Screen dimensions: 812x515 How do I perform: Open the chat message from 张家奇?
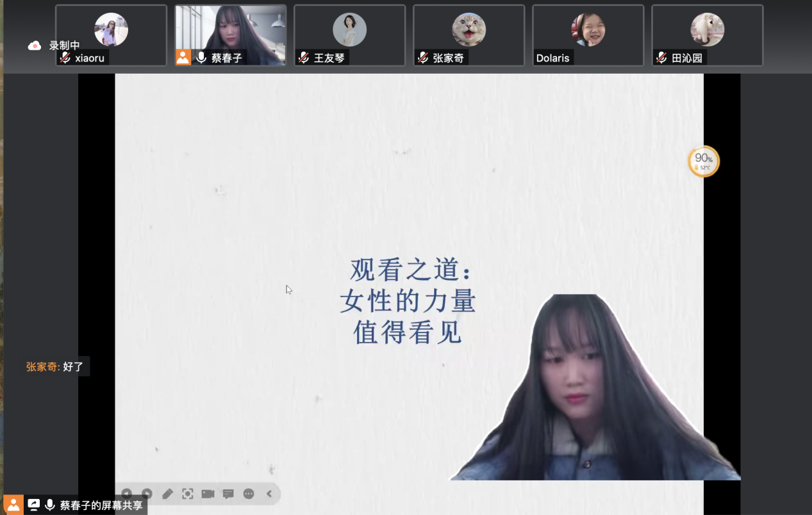pyautogui.click(x=55, y=367)
